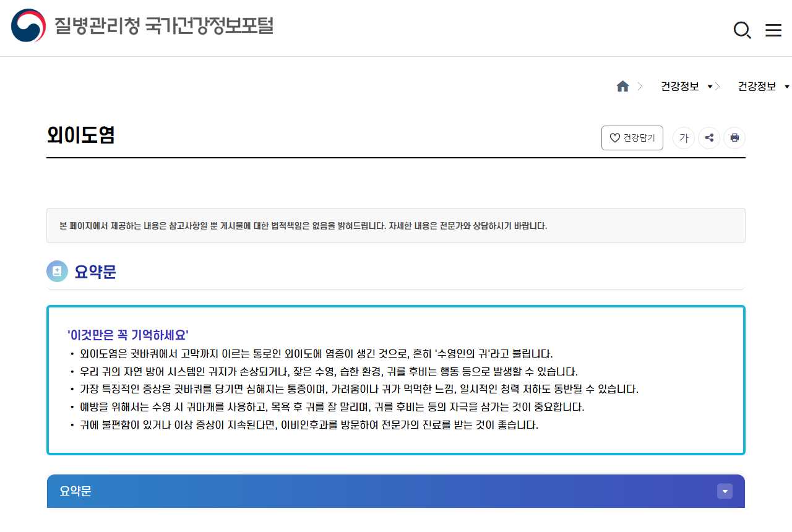Screen dimensions: 792x532
Task: Click the heading '이것만은 꼭 기억하세요'
Action: pos(128,335)
